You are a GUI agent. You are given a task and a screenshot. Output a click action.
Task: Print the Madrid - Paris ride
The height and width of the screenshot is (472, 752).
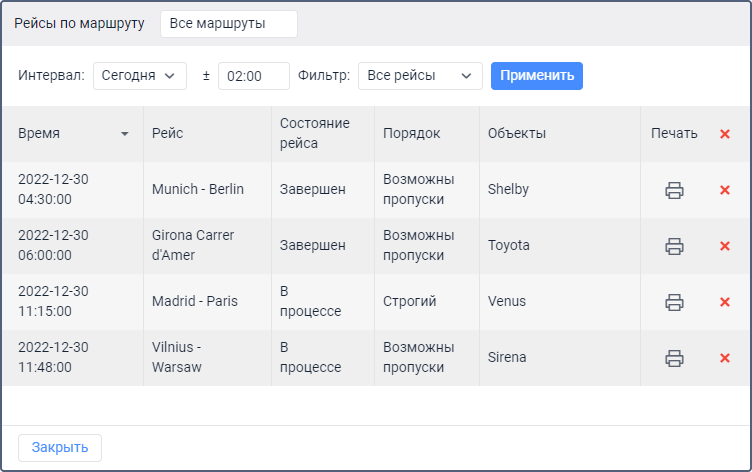point(674,302)
